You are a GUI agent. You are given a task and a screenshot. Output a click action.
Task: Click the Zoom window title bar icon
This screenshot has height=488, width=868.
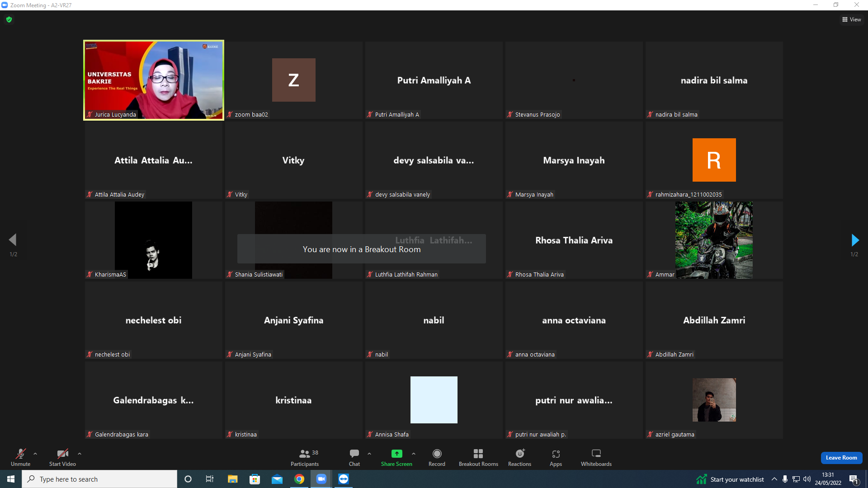click(x=5, y=5)
